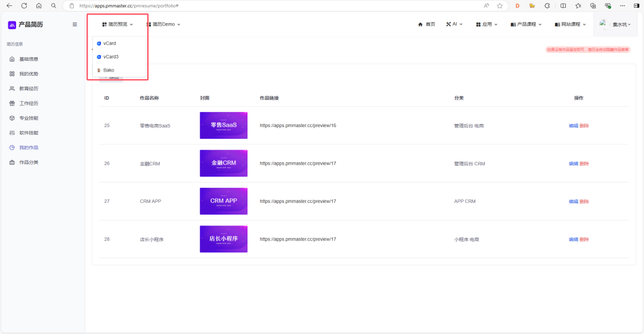
Task: Click 编辑 for the 店长小程序 row
Action: (x=574, y=240)
